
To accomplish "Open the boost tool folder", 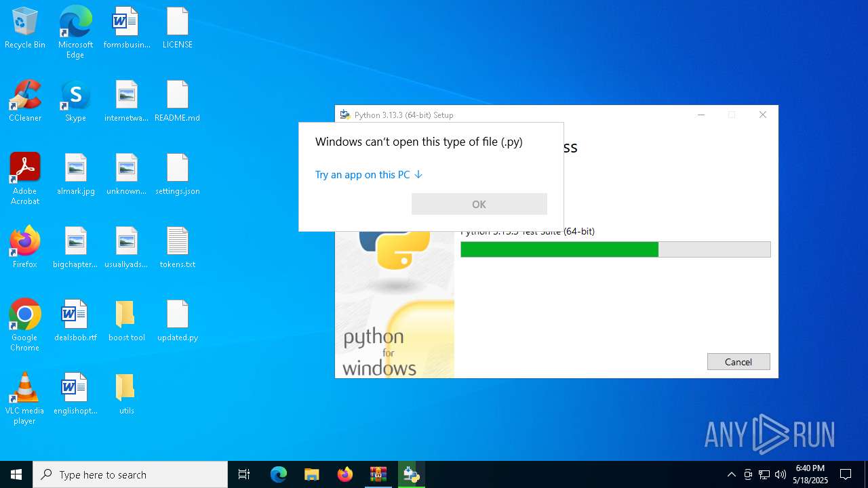I will [x=127, y=321].
